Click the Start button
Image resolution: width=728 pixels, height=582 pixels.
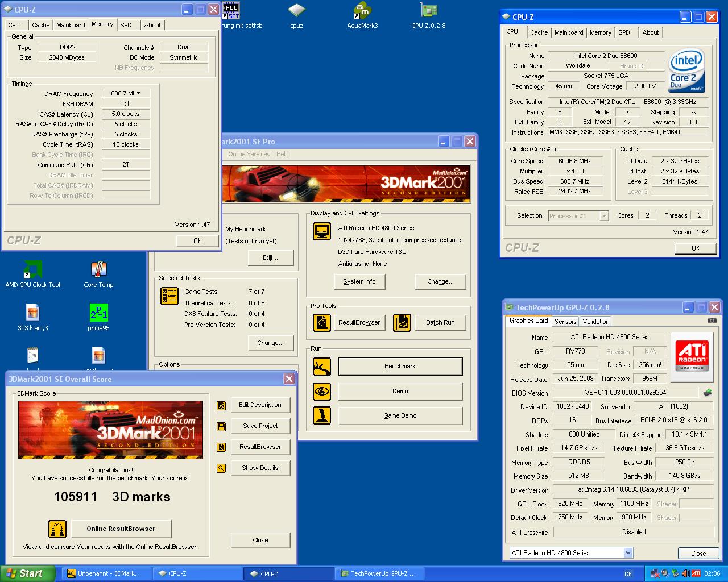click(28, 573)
